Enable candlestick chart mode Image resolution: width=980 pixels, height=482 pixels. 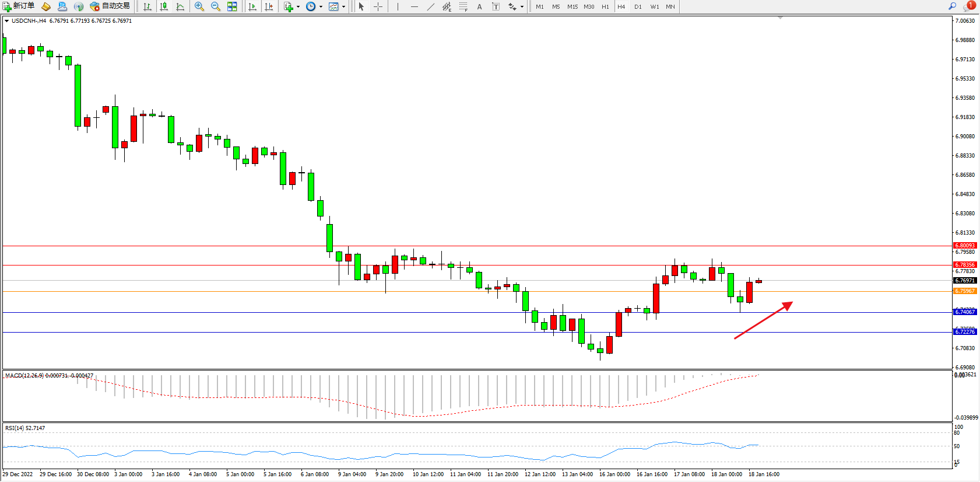(x=164, y=6)
